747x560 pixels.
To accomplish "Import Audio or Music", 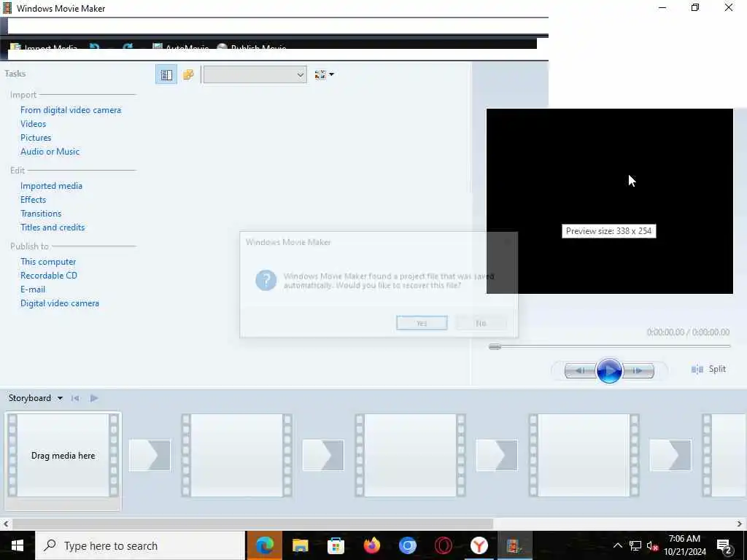I will coord(50,152).
